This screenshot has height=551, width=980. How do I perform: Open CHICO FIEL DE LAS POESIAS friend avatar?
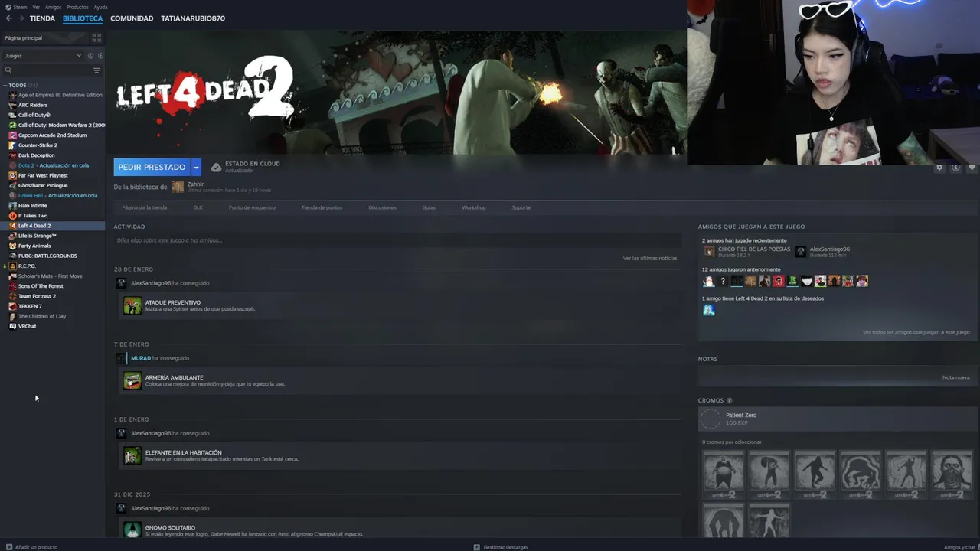(709, 251)
